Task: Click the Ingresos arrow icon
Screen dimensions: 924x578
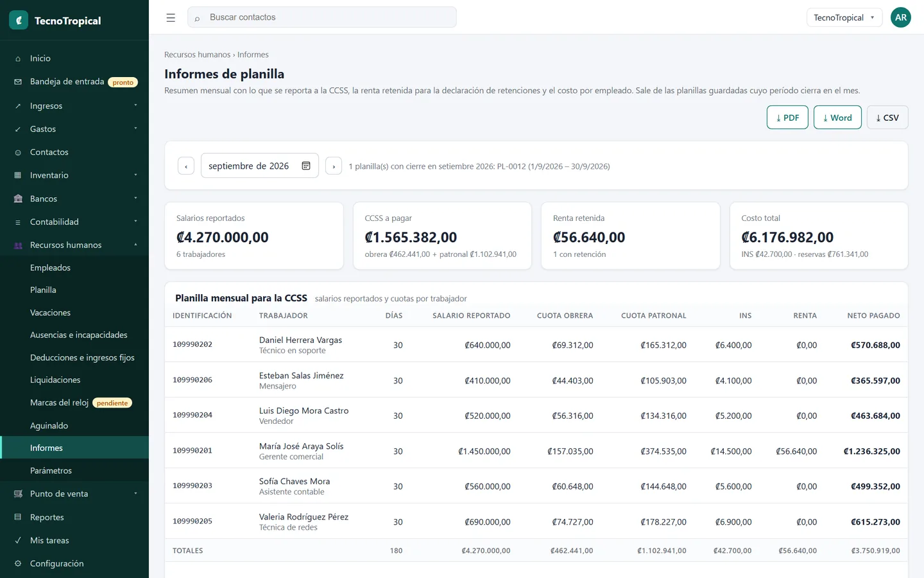Action: pyautogui.click(x=18, y=106)
